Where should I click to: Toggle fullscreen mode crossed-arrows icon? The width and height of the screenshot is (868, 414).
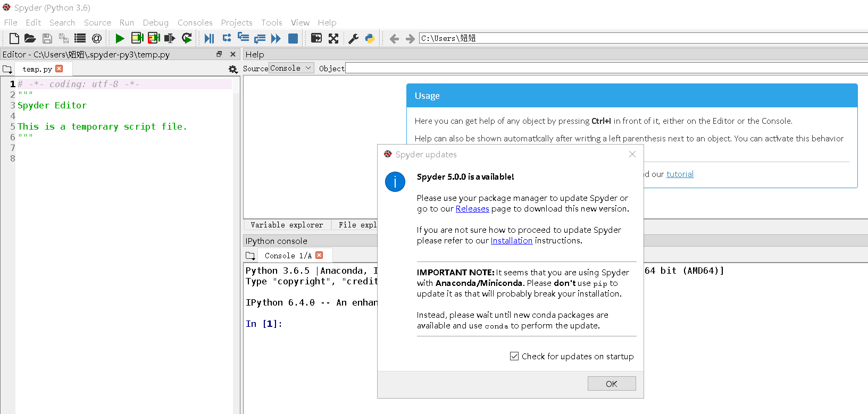pos(333,38)
